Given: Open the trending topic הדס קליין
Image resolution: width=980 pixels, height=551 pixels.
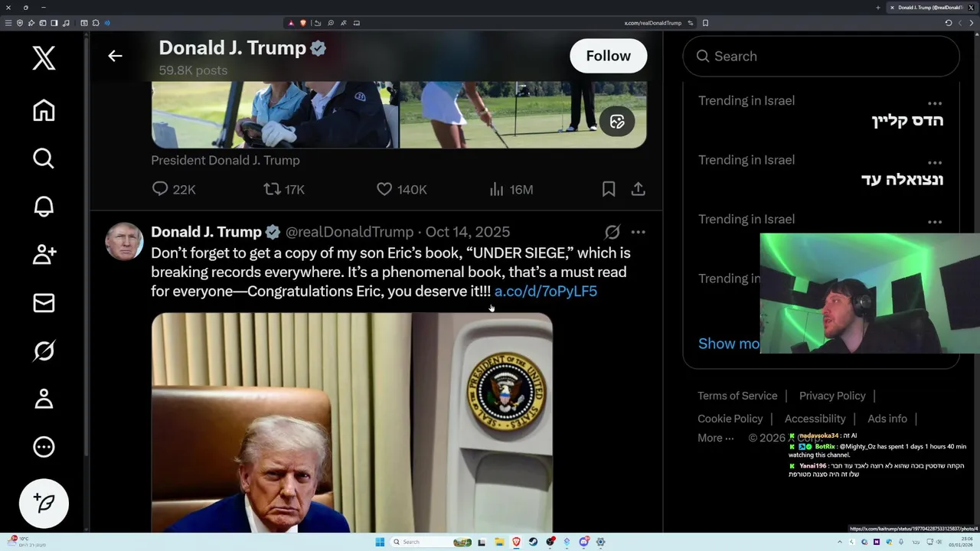Looking at the screenshot, I should pos(907,121).
